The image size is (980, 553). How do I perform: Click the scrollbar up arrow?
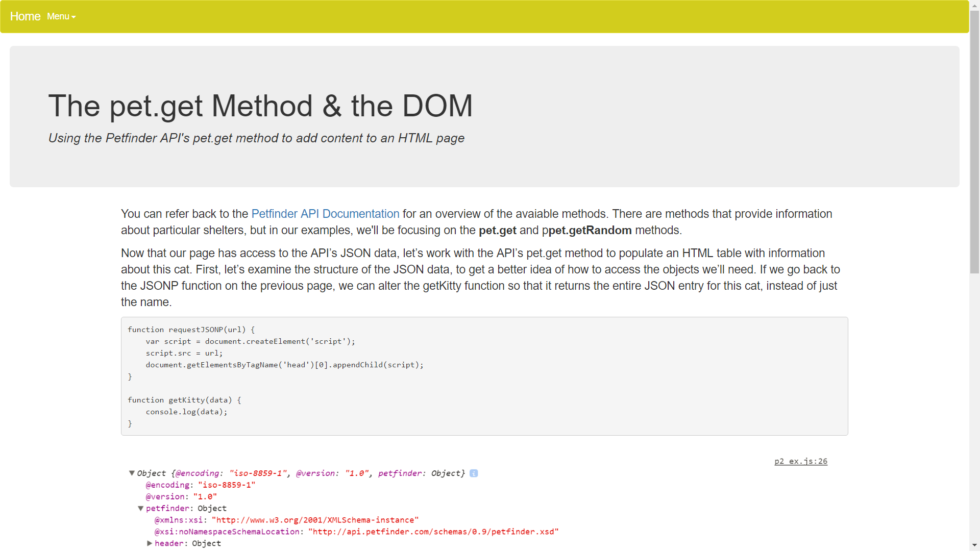974,5
